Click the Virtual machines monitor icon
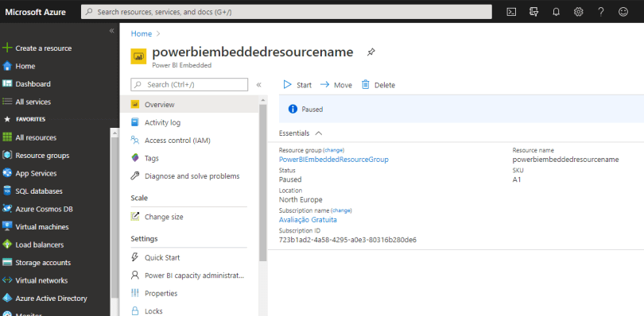The height and width of the screenshot is (316, 644). [x=7, y=226]
